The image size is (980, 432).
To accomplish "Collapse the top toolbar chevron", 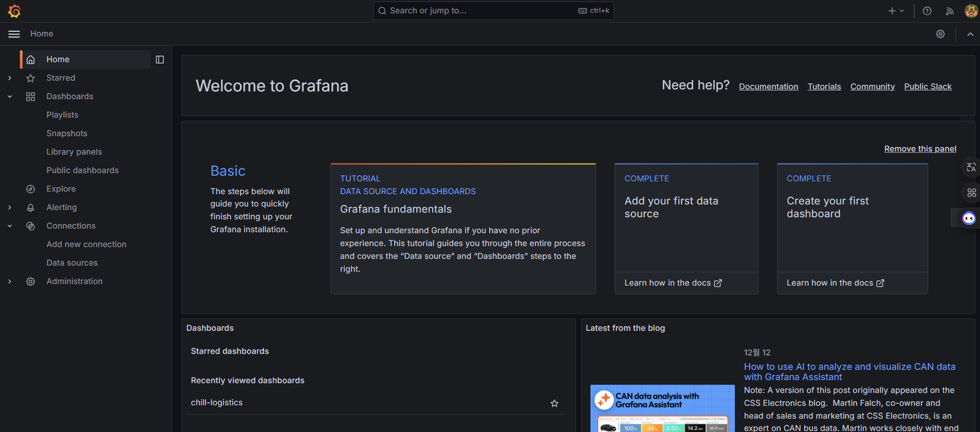I will [970, 34].
